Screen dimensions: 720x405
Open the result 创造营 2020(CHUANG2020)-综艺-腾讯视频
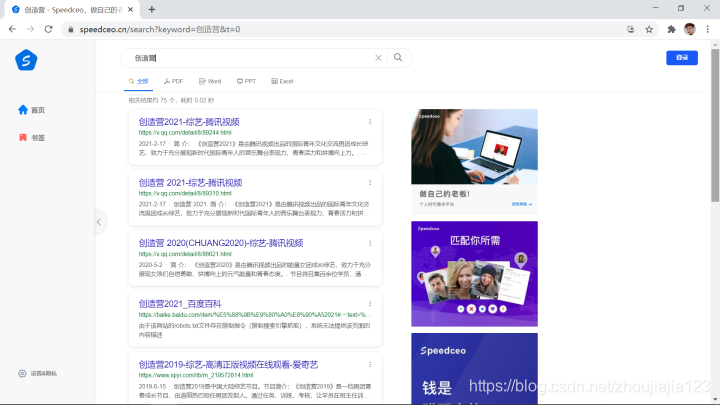click(x=221, y=243)
